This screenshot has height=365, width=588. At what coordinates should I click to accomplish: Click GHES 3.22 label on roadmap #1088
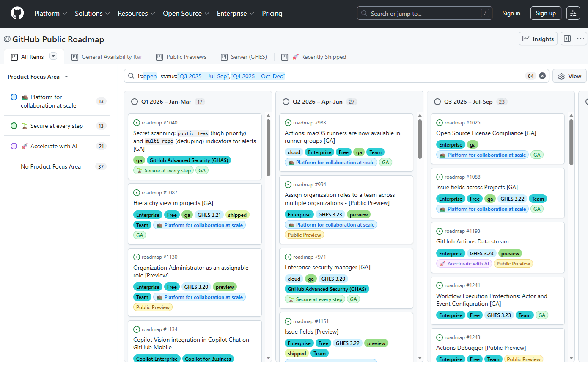[x=512, y=199]
